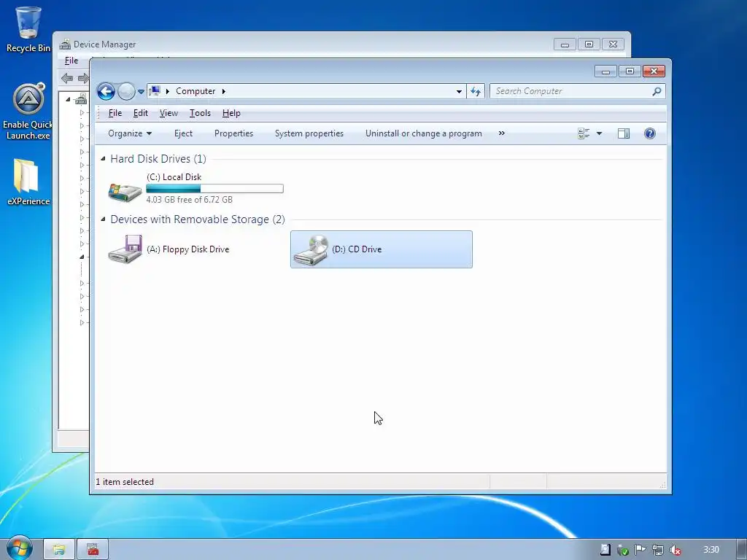Click the network tray icon
This screenshot has width=747, height=560.
coord(658,550)
